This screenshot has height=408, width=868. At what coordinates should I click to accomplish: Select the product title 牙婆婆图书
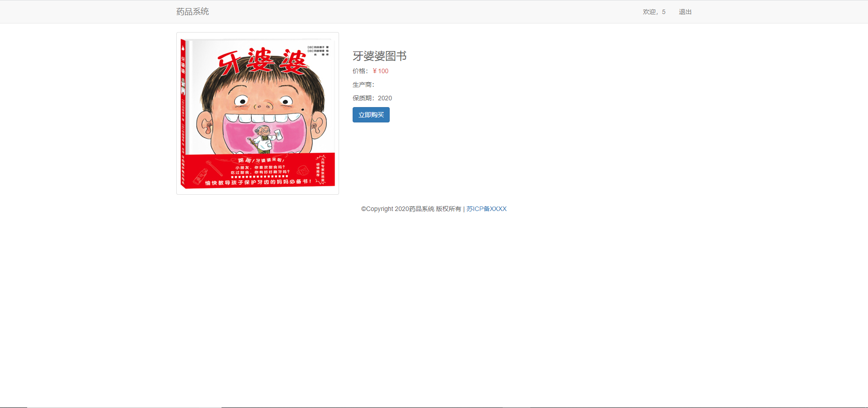coord(379,56)
